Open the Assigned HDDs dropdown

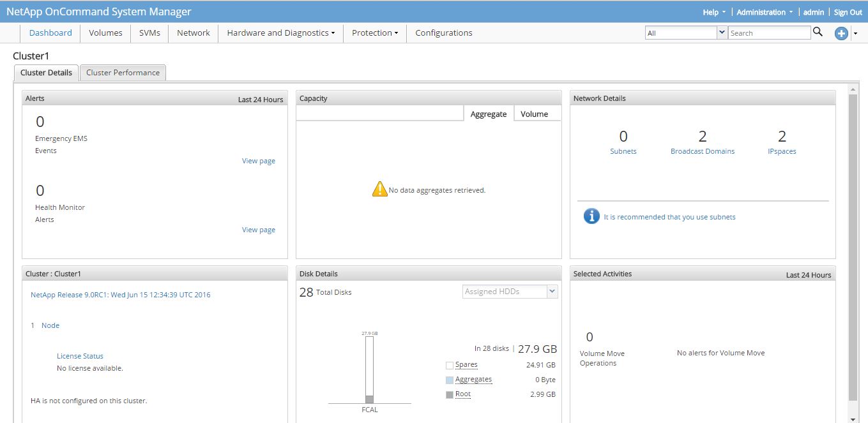(x=552, y=291)
